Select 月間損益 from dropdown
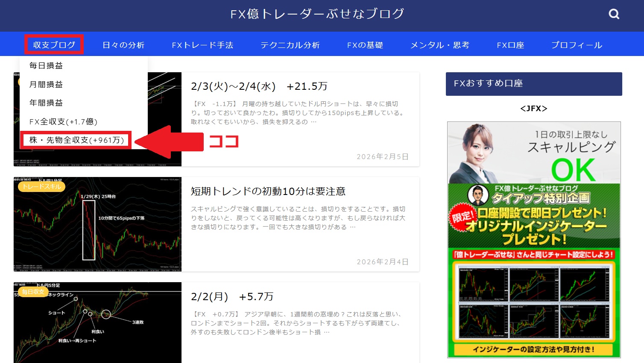This screenshot has height=363, width=644. [x=46, y=84]
